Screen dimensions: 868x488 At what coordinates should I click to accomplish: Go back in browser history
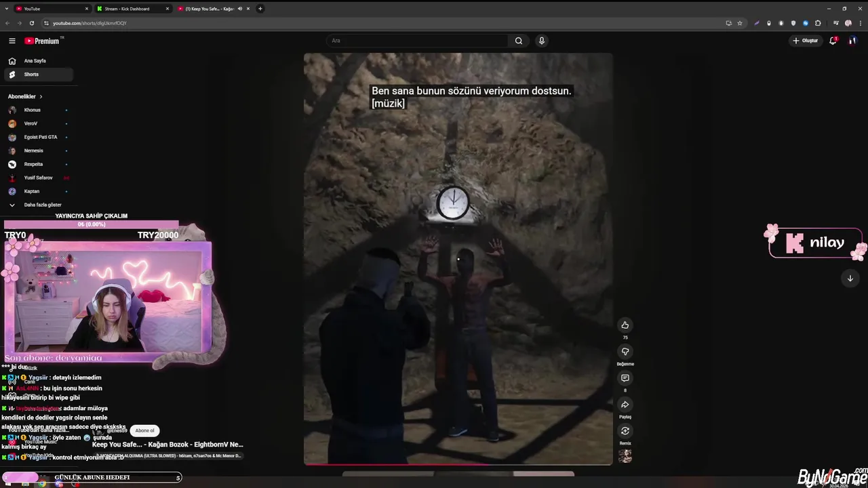click(x=7, y=23)
